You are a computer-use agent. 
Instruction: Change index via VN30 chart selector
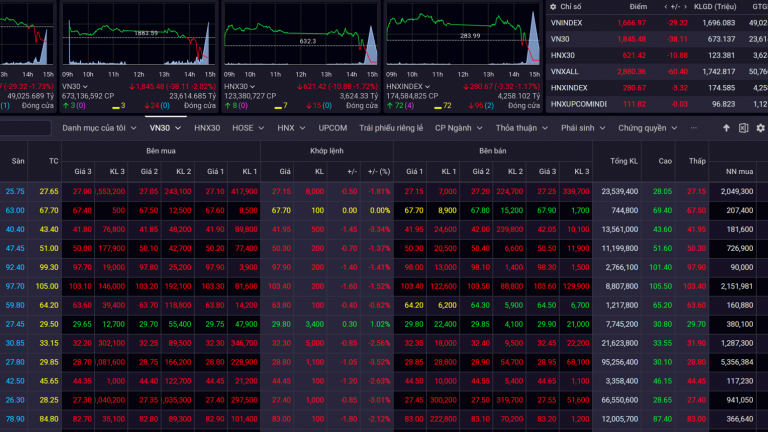[75, 86]
